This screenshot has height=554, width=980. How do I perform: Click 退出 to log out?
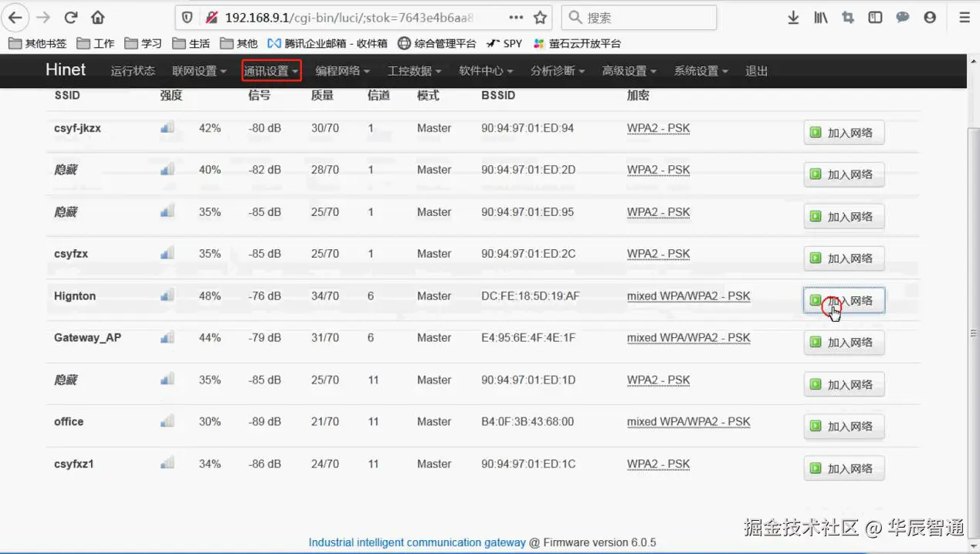757,71
